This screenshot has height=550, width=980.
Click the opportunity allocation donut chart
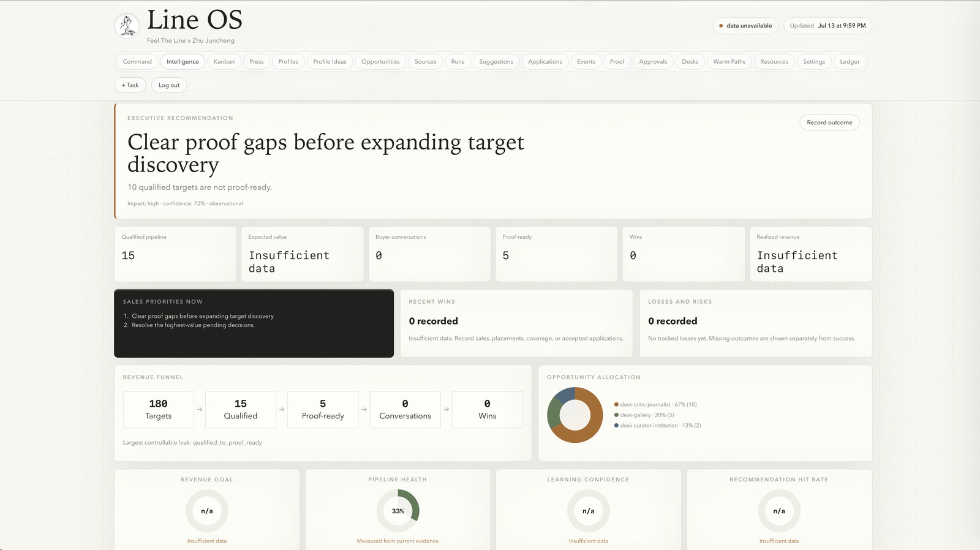click(575, 415)
